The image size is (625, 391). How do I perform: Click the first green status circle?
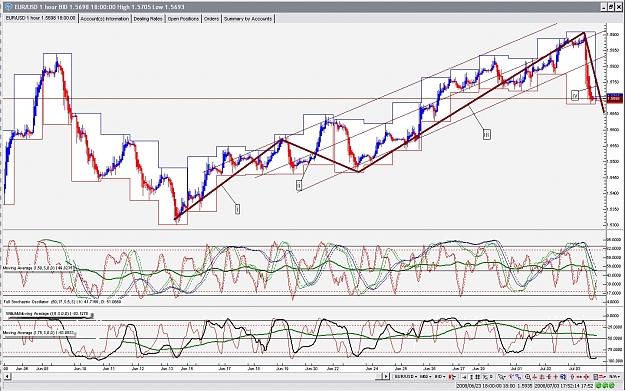598,385
